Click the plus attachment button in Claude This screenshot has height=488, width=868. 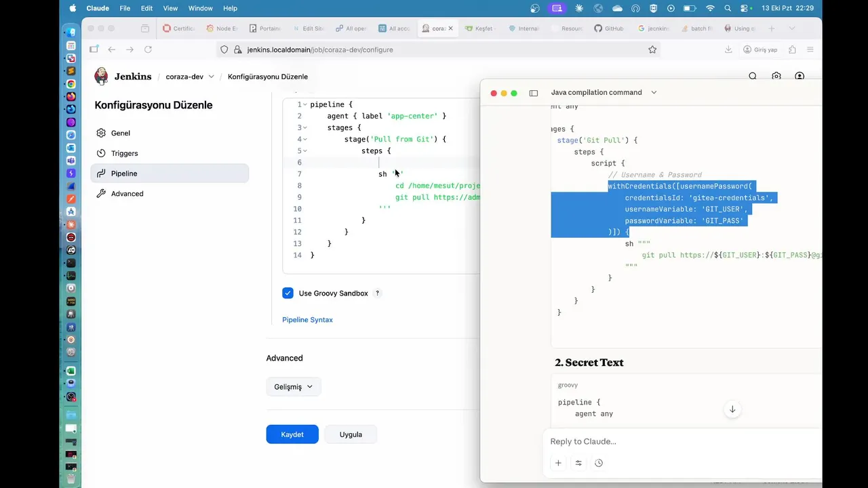click(x=558, y=463)
